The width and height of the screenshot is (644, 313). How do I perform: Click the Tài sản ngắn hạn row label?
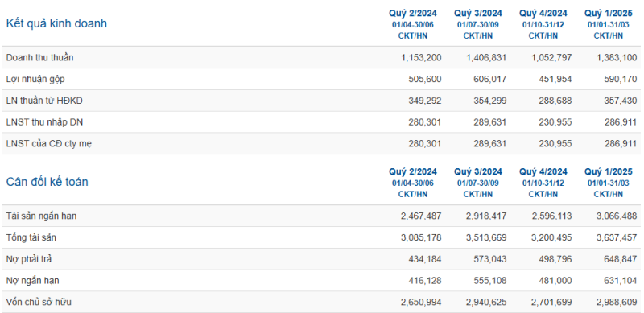(x=41, y=216)
